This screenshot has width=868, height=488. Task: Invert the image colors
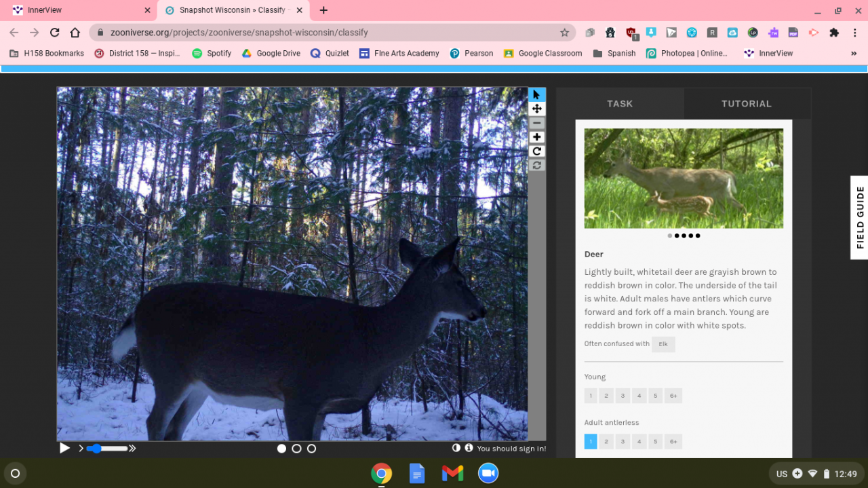coord(456,448)
